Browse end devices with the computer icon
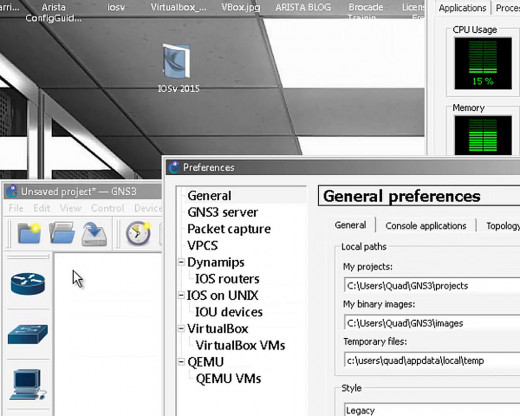This screenshot has width=520, height=416. 28,384
